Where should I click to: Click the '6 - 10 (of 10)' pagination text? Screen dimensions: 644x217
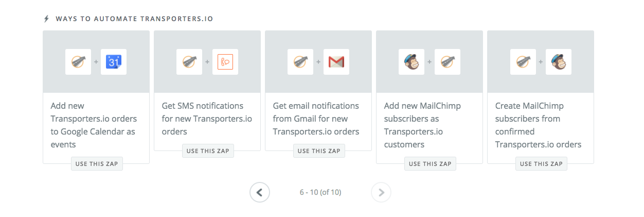coord(320,192)
